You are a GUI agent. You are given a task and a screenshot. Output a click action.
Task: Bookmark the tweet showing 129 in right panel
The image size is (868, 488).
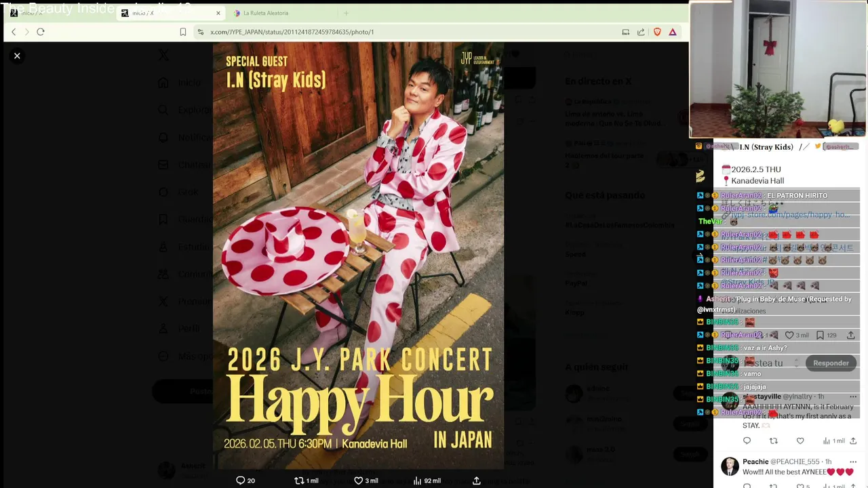pyautogui.click(x=826, y=335)
